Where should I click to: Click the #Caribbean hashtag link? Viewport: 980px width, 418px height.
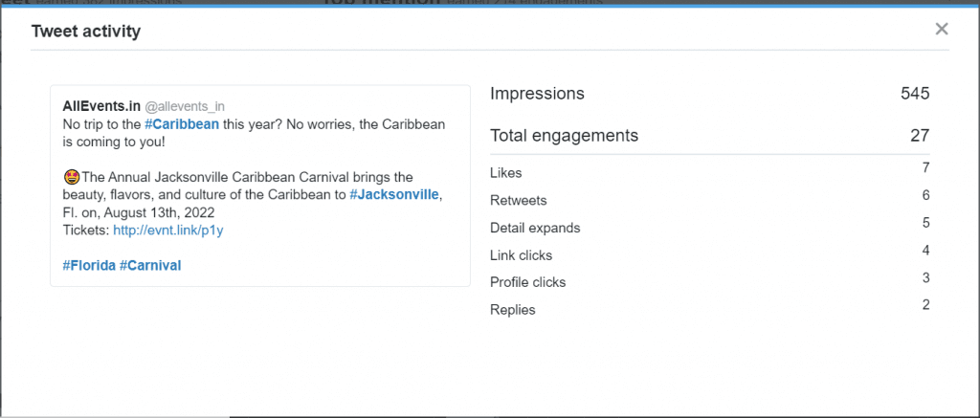pos(182,124)
